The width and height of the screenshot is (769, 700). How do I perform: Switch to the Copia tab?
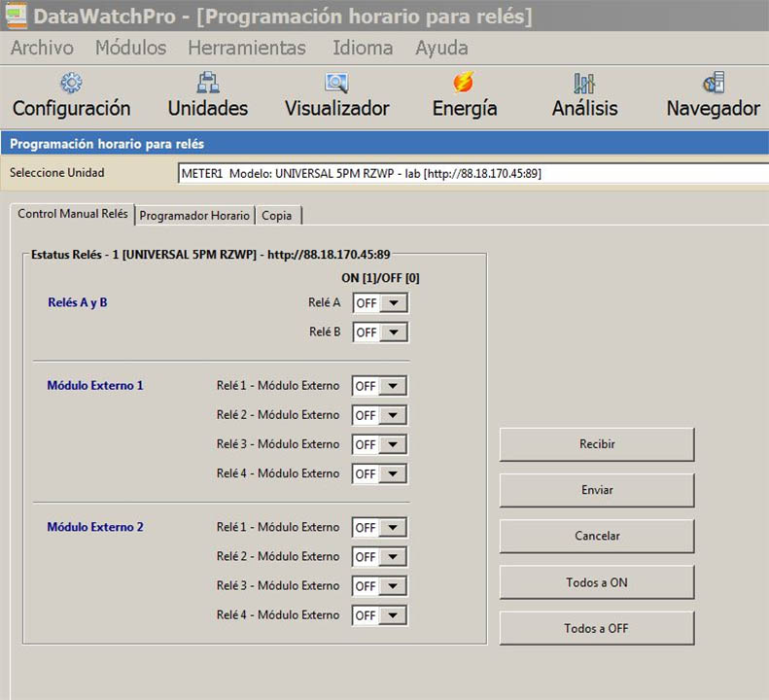(277, 215)
